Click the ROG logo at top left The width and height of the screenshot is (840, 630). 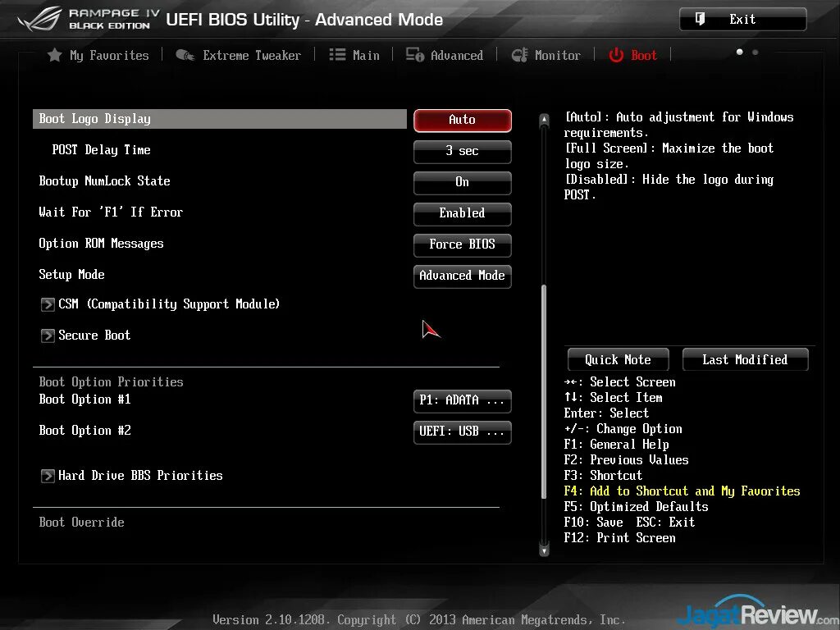coord(39,20)
